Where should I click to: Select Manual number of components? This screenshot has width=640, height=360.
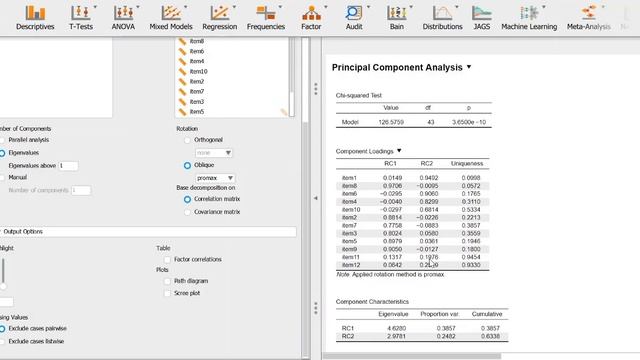click(x=2, y=178)
